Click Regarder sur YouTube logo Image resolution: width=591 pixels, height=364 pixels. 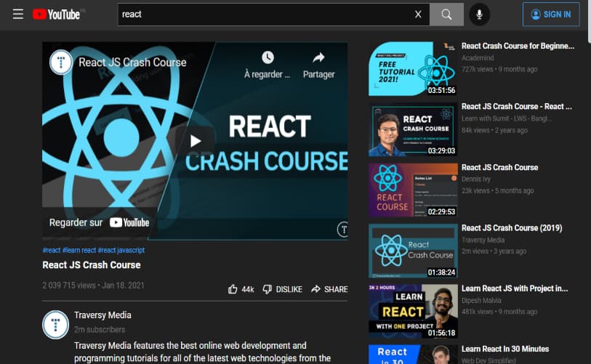coord(129,222)
